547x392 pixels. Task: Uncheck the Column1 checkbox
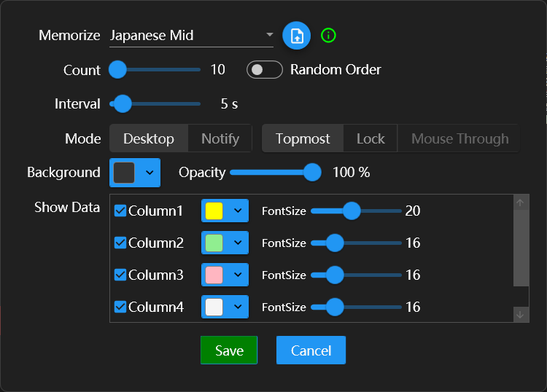point(120,211)
